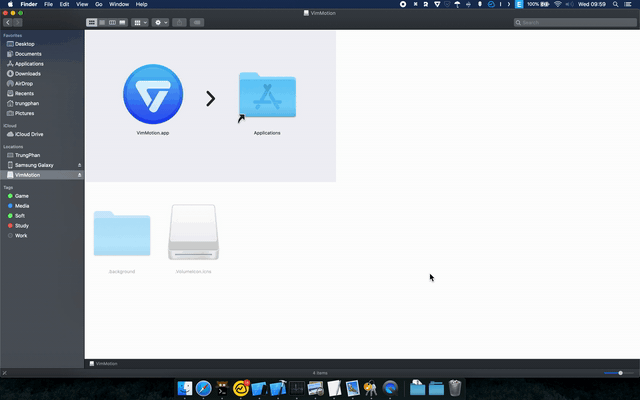Image resolution: width=640 pixels, height=400 pixels.
Task: Switch to column view
Action: click(112, 22)
